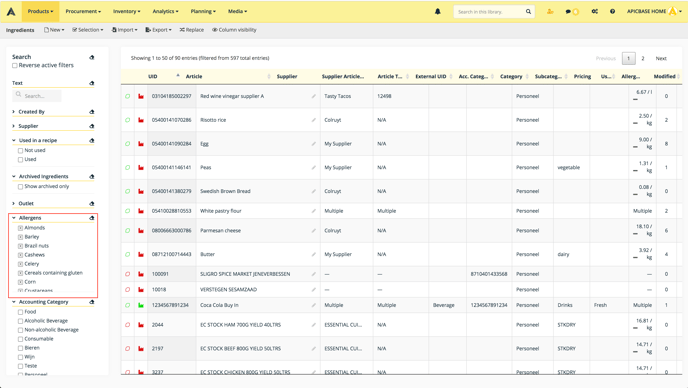Enable Show archived only

tap(20, 187)
